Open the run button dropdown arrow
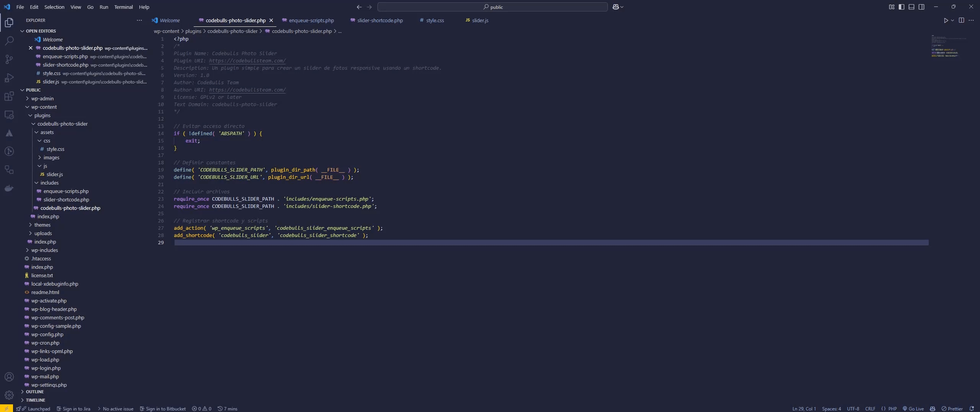The height and width of the screenshot is (412, 980). (x=952, y=20)
